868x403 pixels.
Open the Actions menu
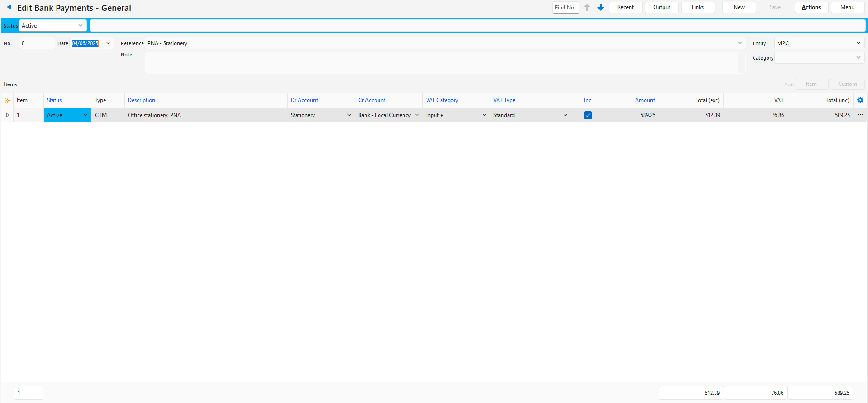click(x=811, y=7)
